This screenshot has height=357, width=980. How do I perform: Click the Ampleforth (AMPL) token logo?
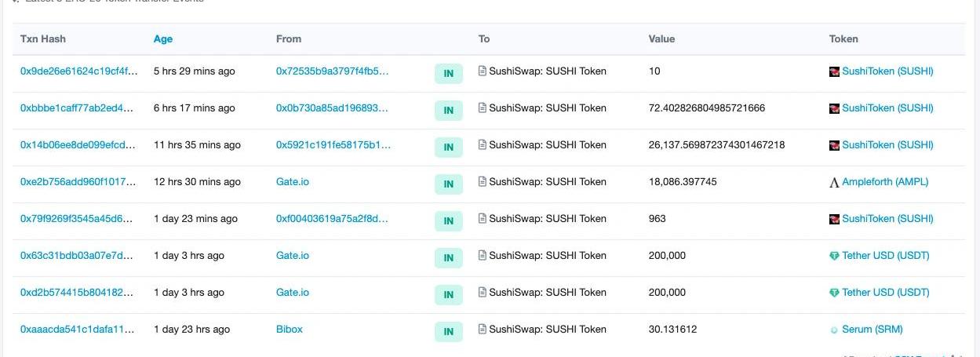(834, 182)
